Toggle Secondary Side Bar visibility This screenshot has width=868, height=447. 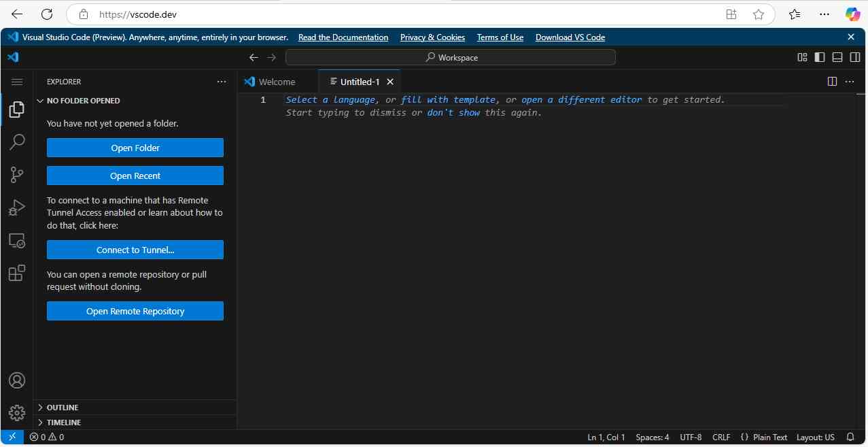click(855, 58)
